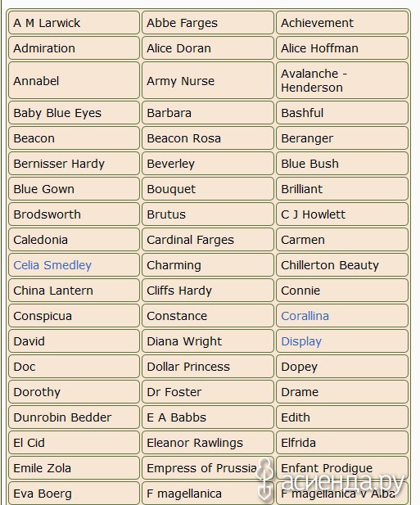Choose the Avalanche - Henderson cell
The height and width of the screenshot is (505, 420).
pos(342,80)
